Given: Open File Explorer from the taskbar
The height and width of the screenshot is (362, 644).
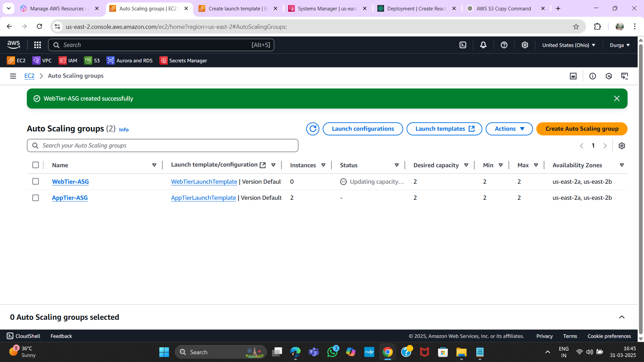Looking at the screenshot, I should coord(462,352).
